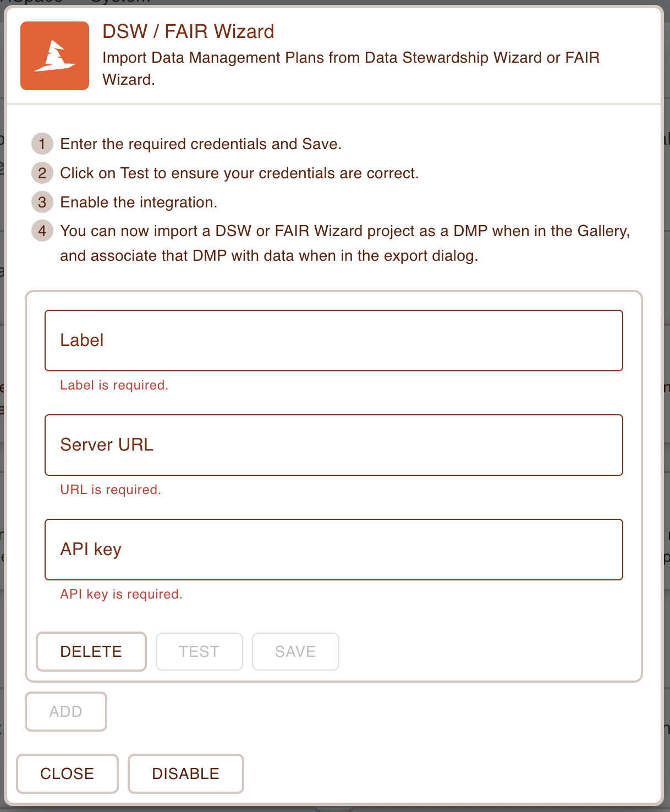Click the Server URL input field
670x812 pixels.
[x=333, y=445]
